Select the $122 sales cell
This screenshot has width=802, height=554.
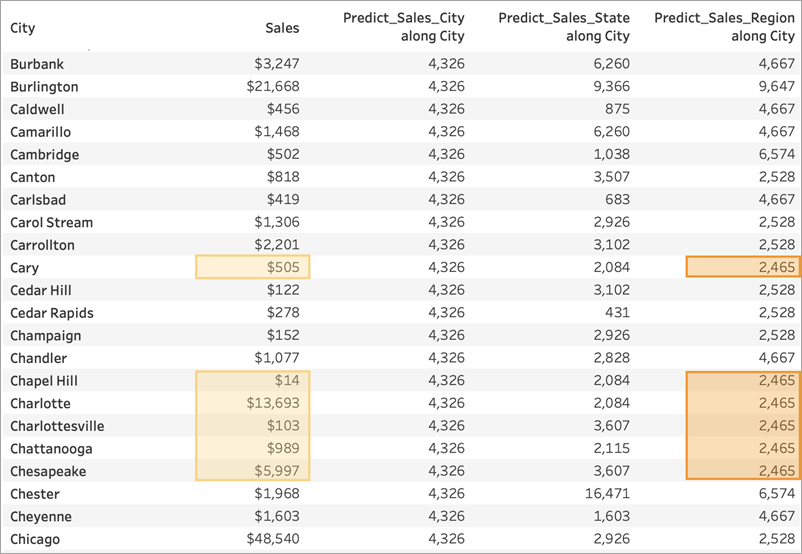tap(283, 290)
